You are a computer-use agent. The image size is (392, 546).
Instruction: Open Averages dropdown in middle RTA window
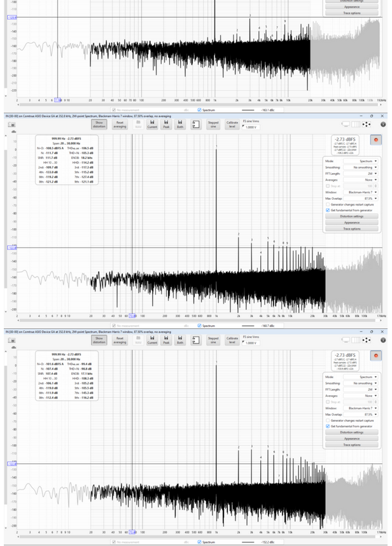(361, 179)
